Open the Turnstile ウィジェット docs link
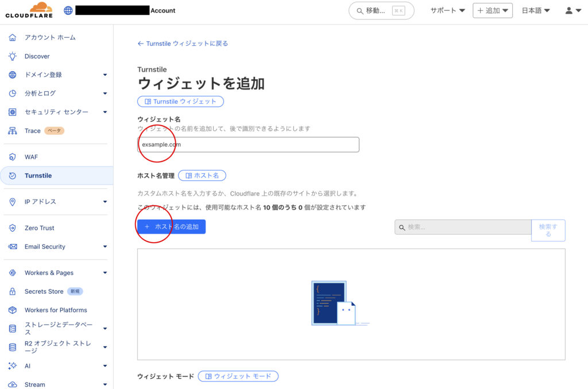Image resolution: width=588 pixels, height=389 pixels. pos(180,102)
